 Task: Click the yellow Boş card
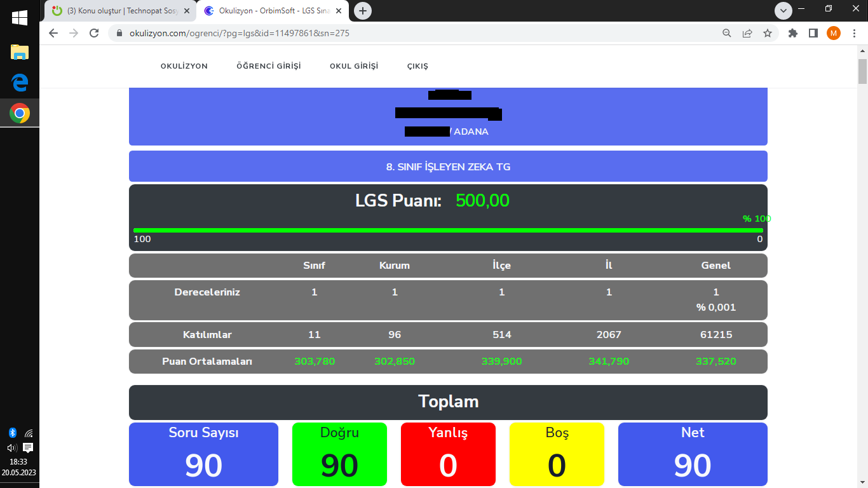pos(557,454)
